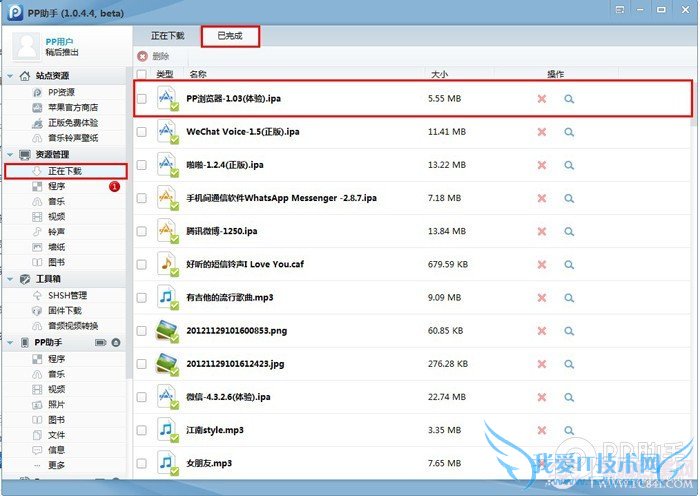Screen dimensions: 700x496
Task: Open 照片 under the PP助手 device
Action: (57, 404)
